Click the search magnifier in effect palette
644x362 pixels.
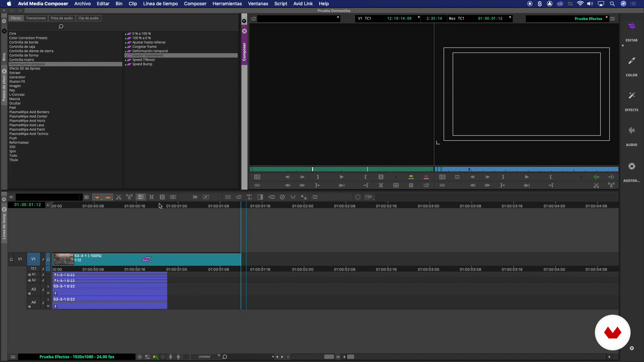pos(61,26)
